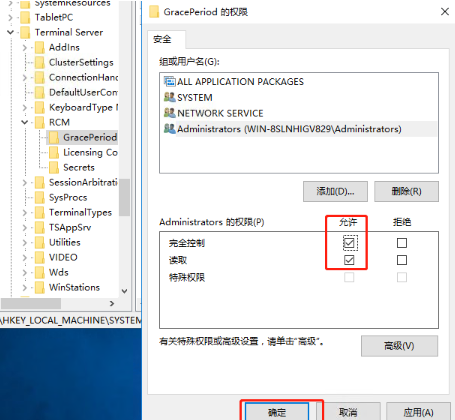The width and height of the screenshot is (455, 420).
Task: Open 高级(V) Advanced settings
Action: (399, 346)
